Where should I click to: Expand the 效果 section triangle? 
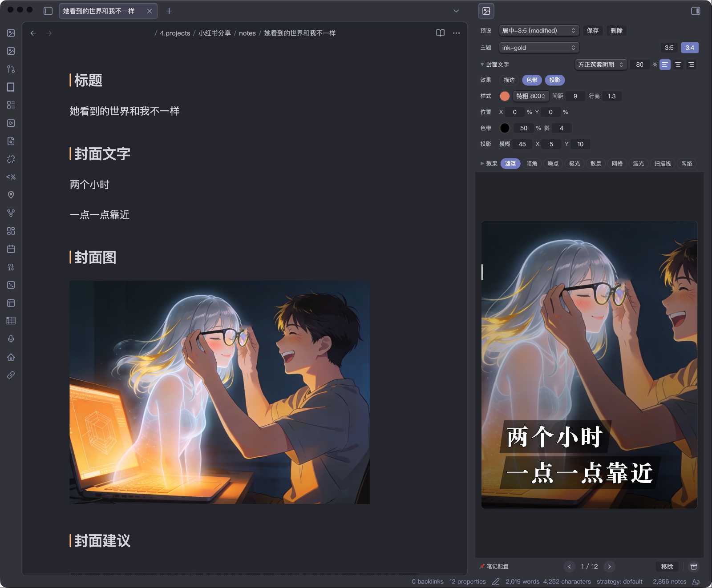[482, 164]
